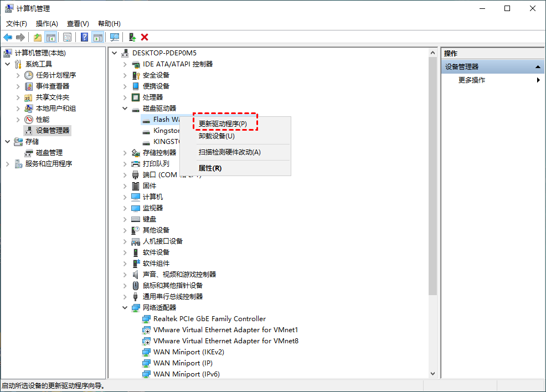Select the 磁盘管理 icon
The image size is (546, 392).
click(x=29, y=153)
